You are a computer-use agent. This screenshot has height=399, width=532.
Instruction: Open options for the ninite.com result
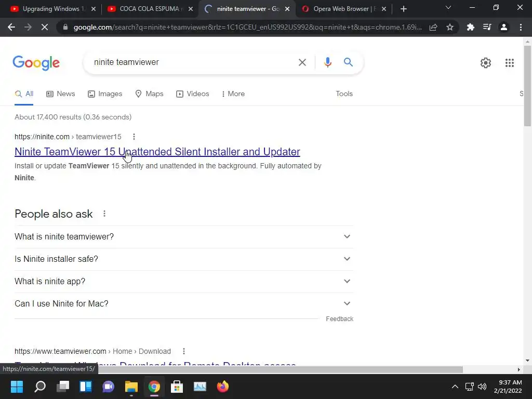(x=134, y=137)
